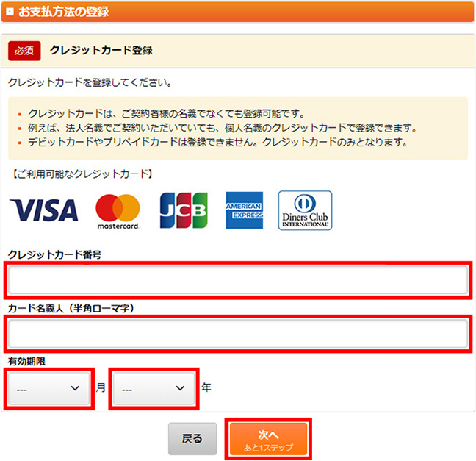Click the JCB card logo
The width and height of the screenshot is (476, 461).
click(x=184, y=210)
